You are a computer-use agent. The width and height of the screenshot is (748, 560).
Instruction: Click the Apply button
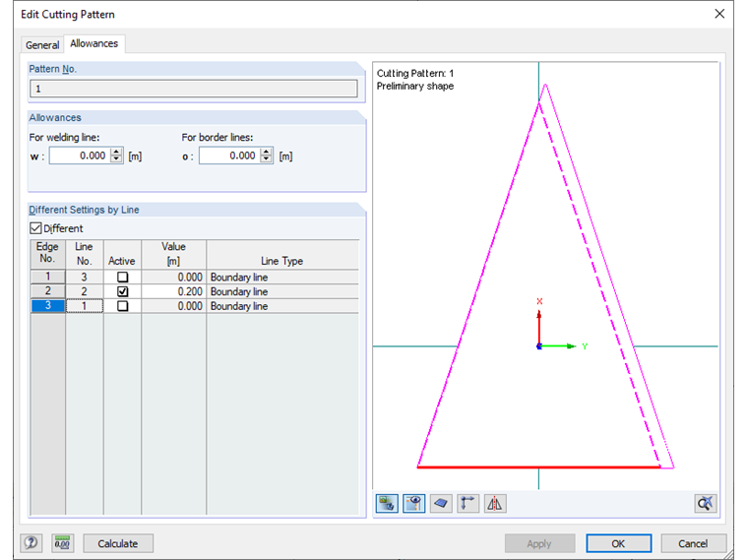(539, 543)
